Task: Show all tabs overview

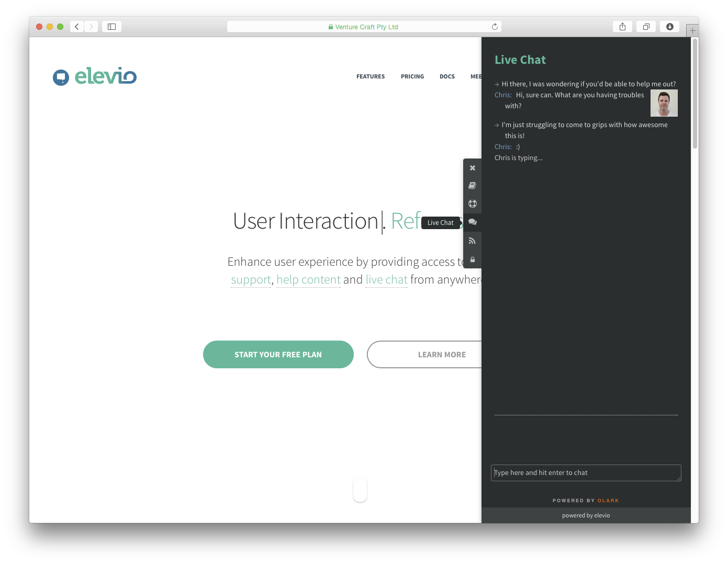Action: click(646, 27)
